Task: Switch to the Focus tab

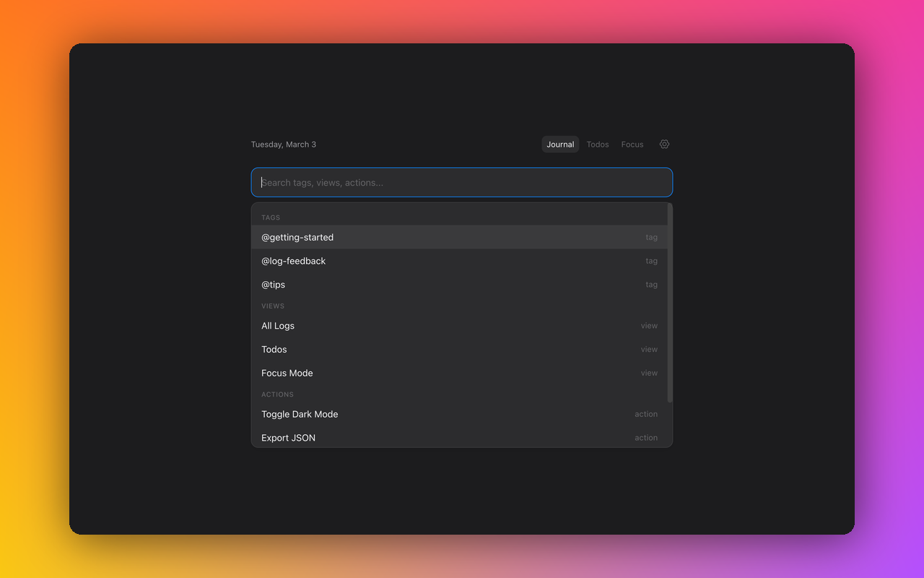Action: (x=632, y=144)
